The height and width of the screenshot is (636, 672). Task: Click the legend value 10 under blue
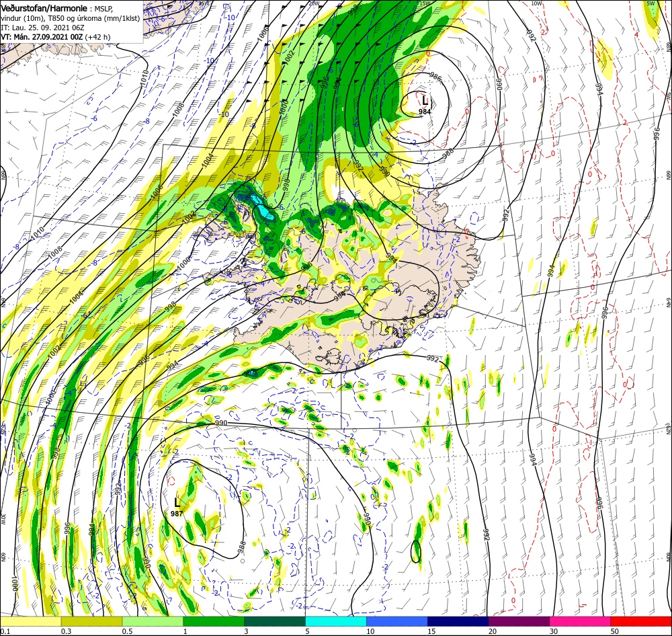[370, 631]
